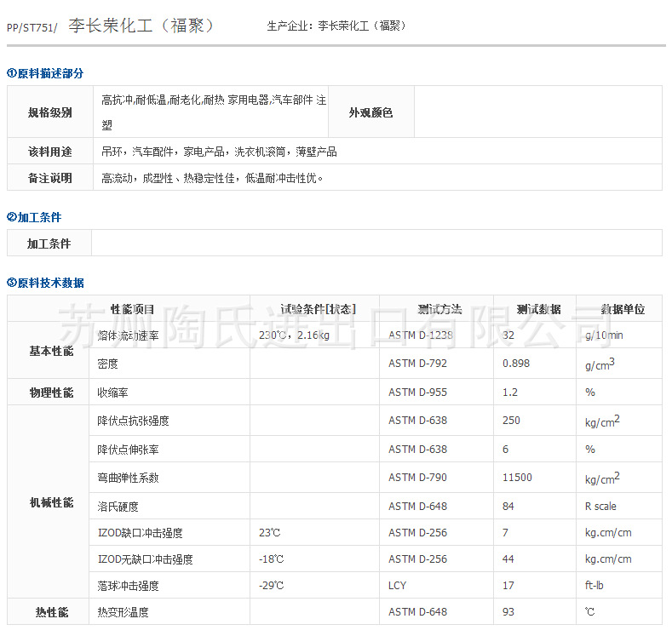
Task: Click the 熔体流动速率 row label
Action: pyautogui.click(x=128, y=335)
